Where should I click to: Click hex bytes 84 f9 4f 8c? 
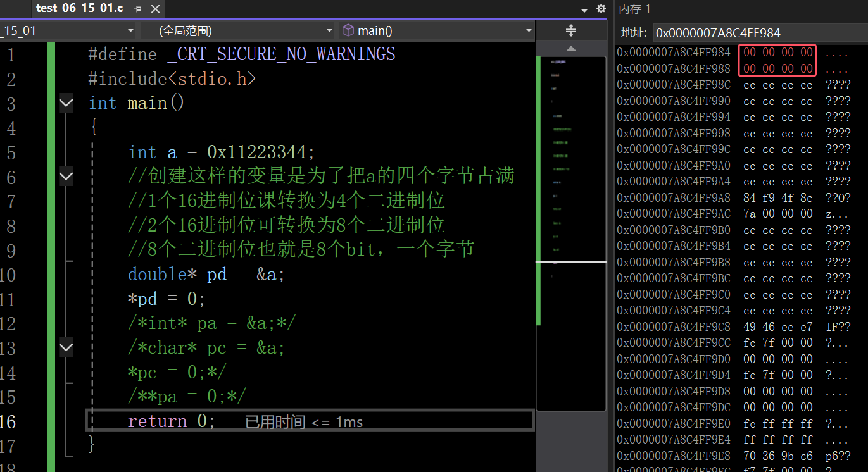click(778, 198)
